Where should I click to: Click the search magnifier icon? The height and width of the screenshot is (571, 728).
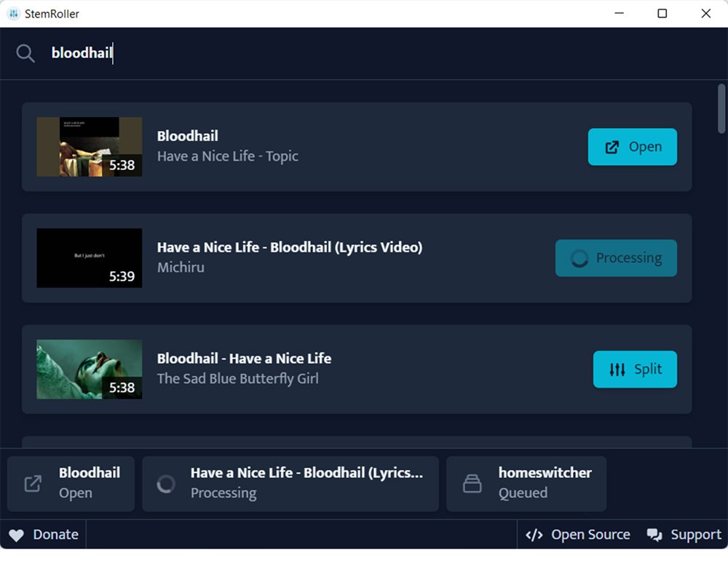tap(25, 53)
